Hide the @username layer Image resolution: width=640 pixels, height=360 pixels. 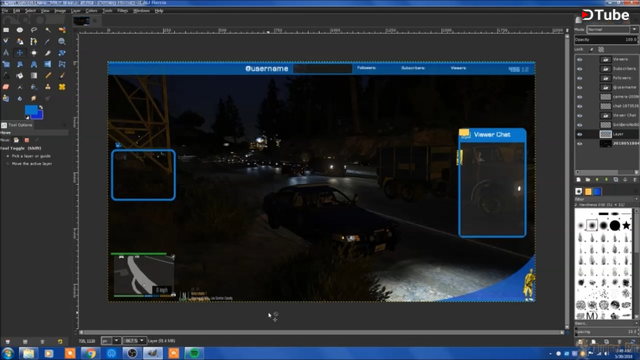tap(580, 88)
